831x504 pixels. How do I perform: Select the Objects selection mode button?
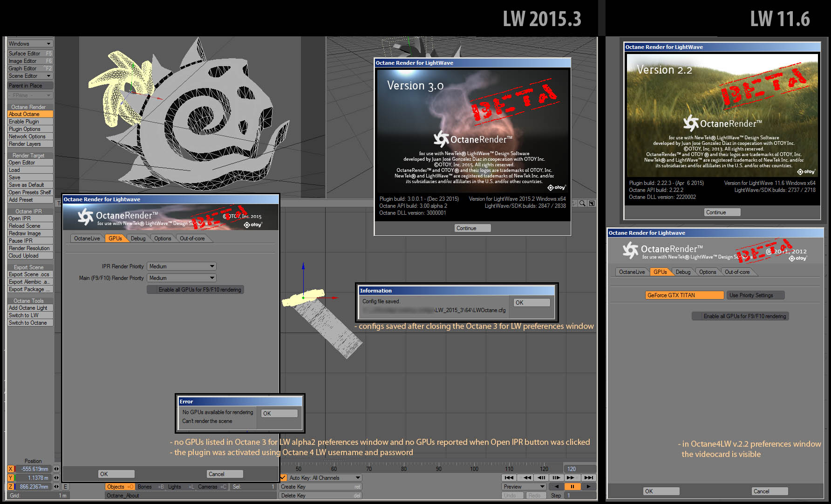coord(120,487)
